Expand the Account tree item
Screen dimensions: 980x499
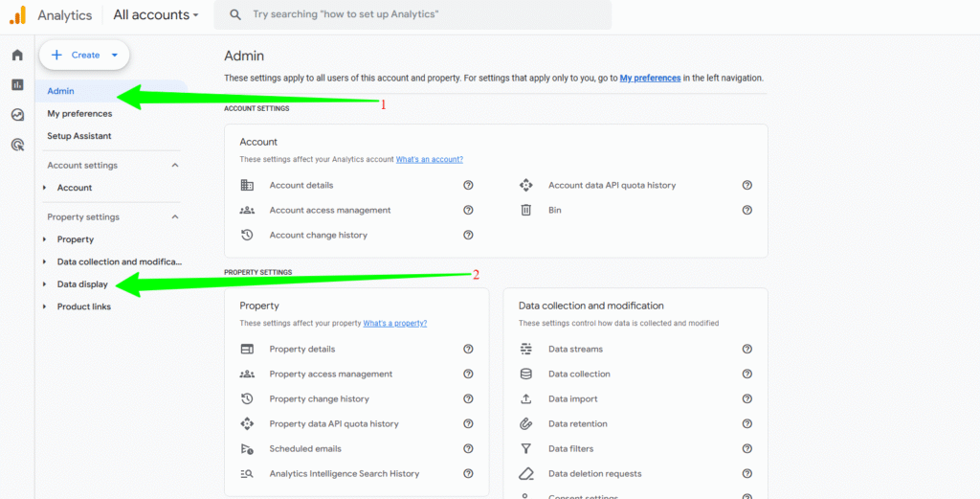44,188
